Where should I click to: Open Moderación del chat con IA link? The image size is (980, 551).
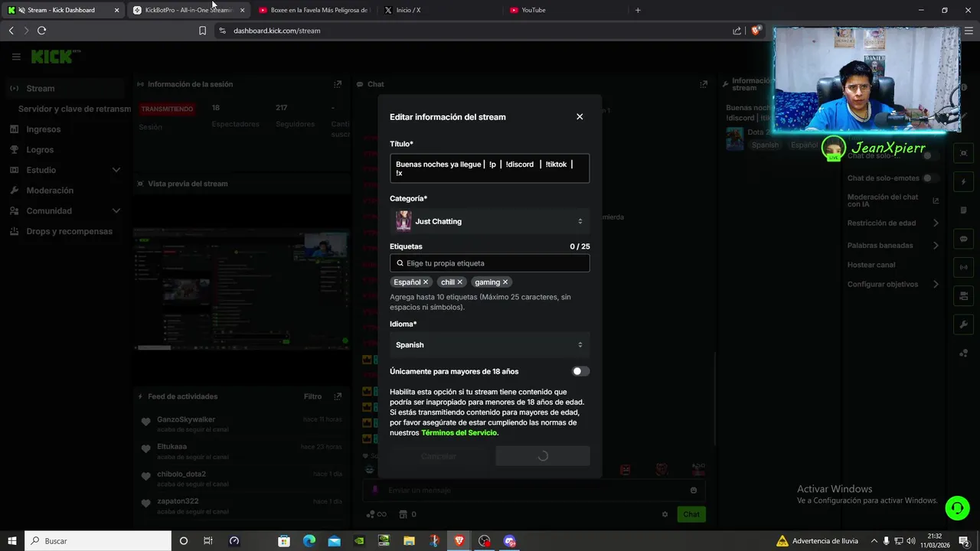[x=893, y=201]
